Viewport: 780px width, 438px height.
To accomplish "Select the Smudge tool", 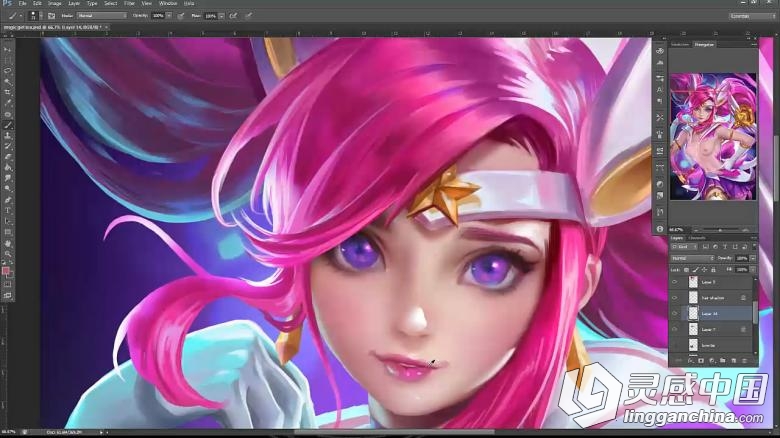I will [7, 179].
